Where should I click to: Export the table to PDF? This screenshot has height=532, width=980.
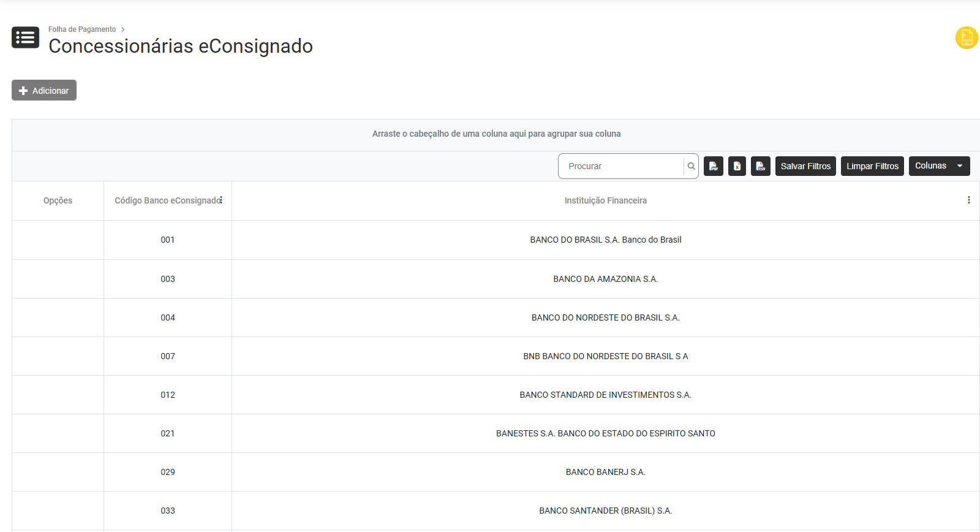pos(714,166)
